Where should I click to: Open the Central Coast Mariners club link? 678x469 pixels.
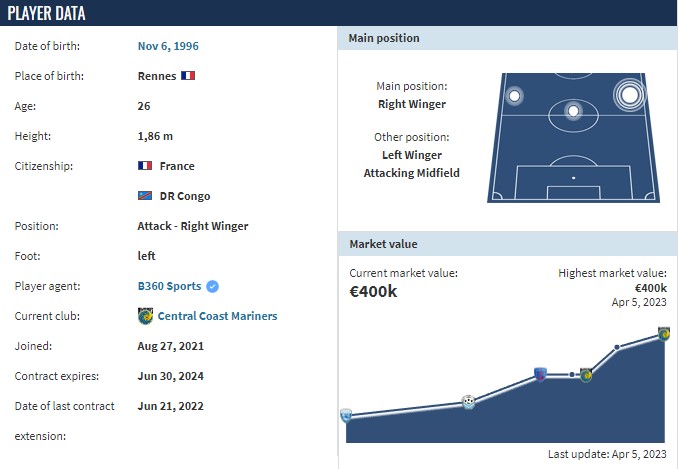[217, 316]
